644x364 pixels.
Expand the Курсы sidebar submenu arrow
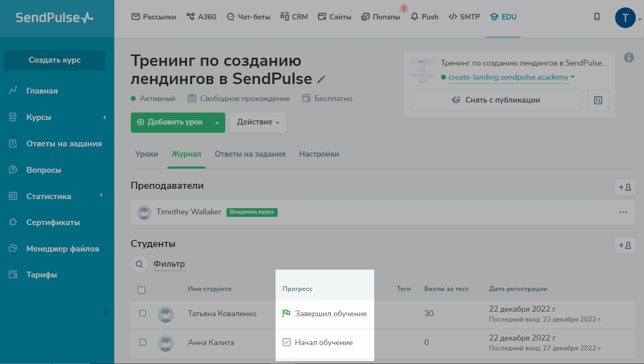104,117
